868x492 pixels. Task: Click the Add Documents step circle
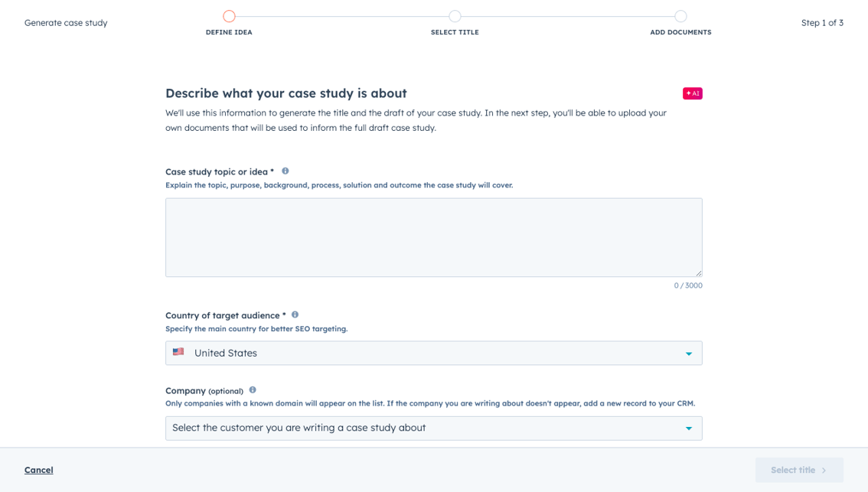pyautogui.click(x=680, y=15)
